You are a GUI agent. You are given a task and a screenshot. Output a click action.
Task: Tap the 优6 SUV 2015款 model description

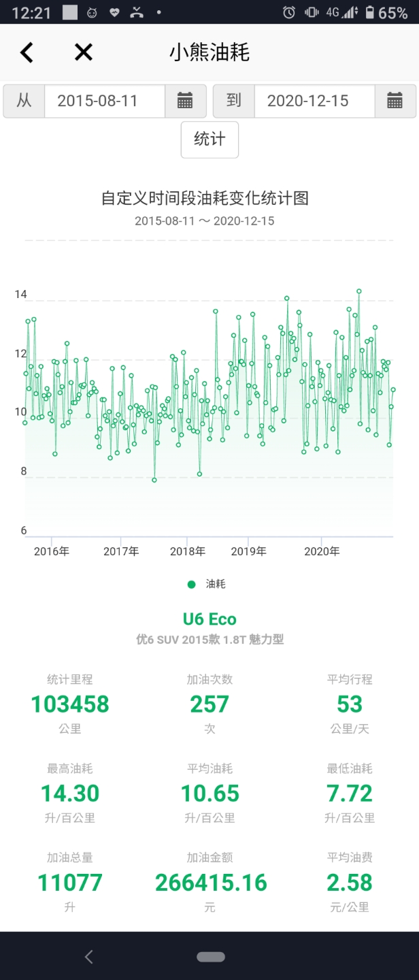coord(209,640)
